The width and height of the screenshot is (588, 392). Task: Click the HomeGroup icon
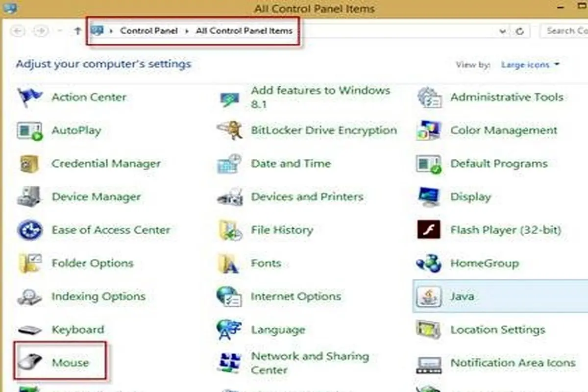pyautogui.click(x=429, y=263)
